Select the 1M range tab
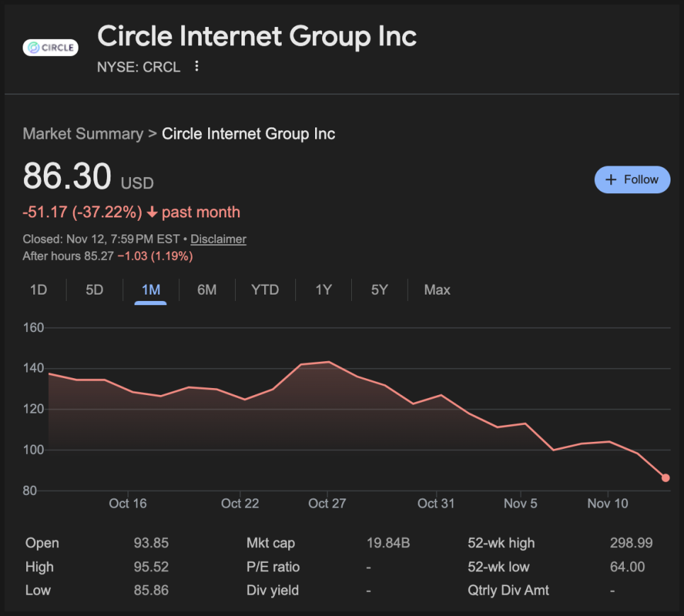Screen dimensions: 684x616 [151, 290]
